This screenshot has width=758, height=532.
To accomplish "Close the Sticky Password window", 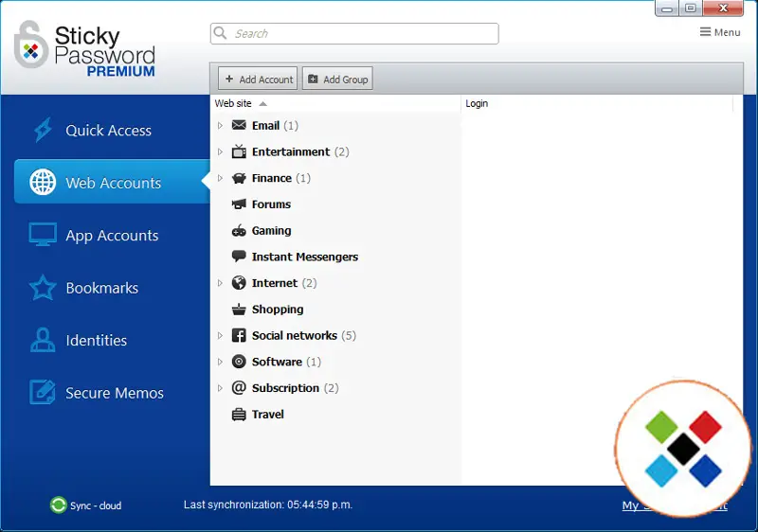I will coord(723,9).
